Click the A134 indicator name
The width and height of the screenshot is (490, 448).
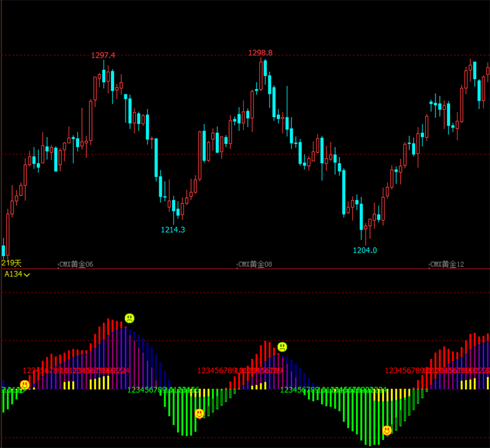coord(13,274)
